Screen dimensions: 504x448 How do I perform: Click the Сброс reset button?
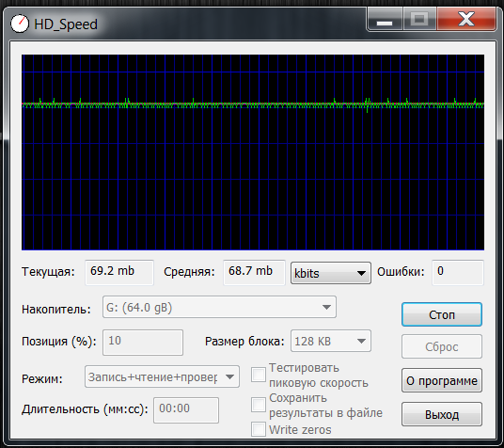pyautogui.click(x=442, y=346)
